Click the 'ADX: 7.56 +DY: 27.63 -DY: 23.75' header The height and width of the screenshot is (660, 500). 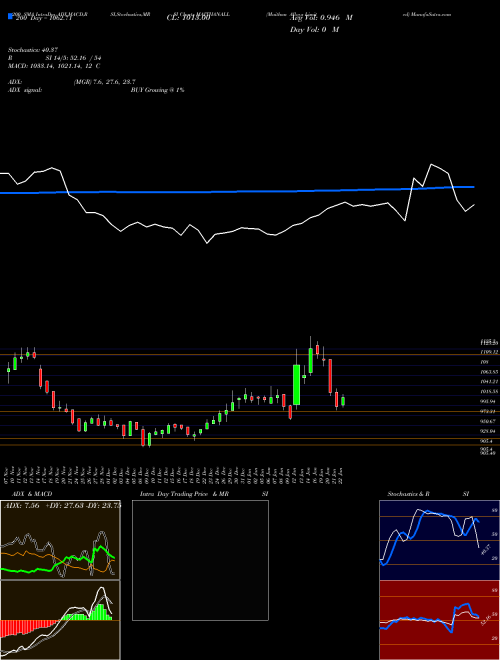(x=62, y=506)
